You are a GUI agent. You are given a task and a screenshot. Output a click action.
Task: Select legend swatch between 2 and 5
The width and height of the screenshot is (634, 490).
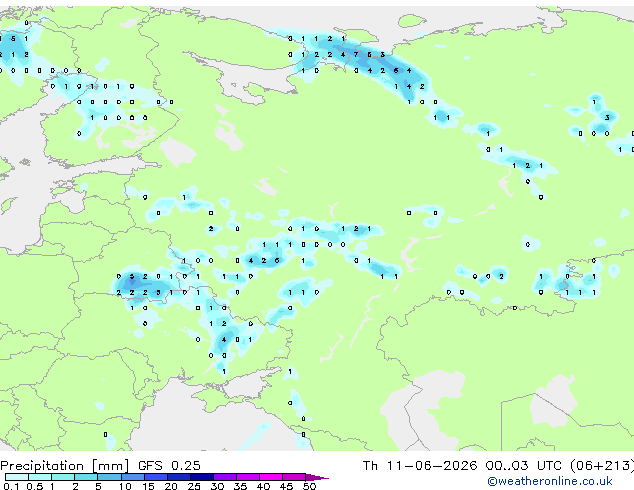pyautogui.click(x=86, y=477)
